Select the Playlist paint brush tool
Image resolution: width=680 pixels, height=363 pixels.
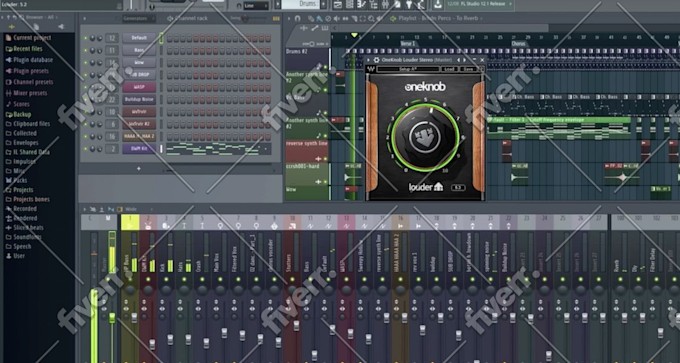tap(319, 18)
